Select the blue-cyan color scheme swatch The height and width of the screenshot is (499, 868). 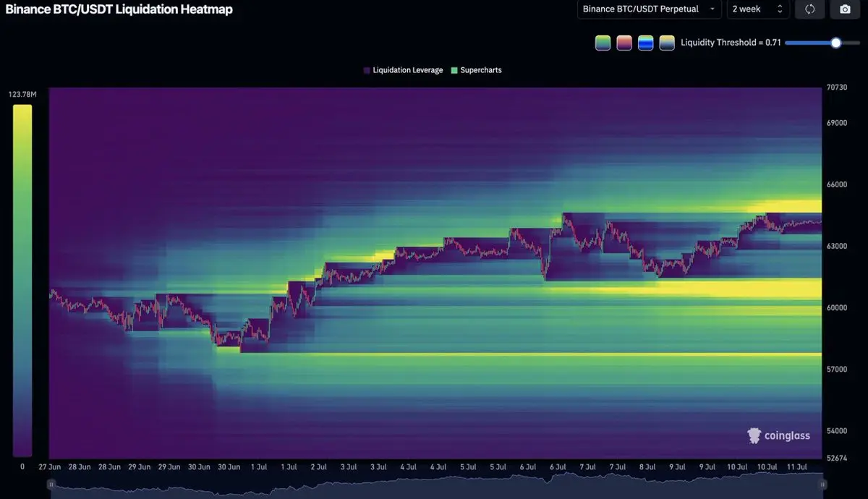coord(646,43)
